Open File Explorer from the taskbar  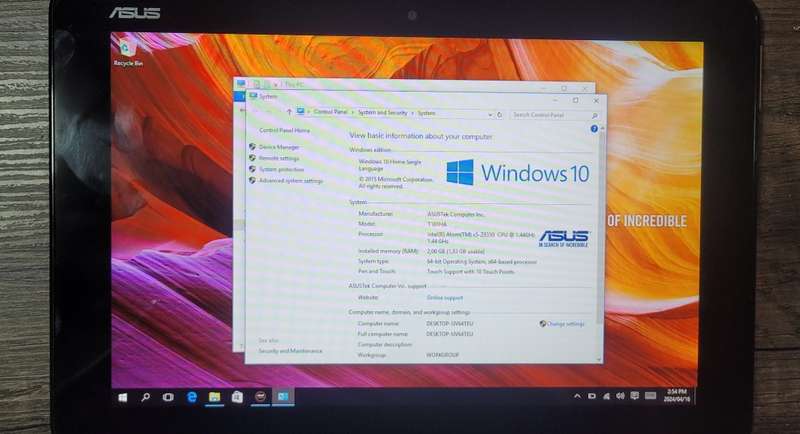[214, 397]
